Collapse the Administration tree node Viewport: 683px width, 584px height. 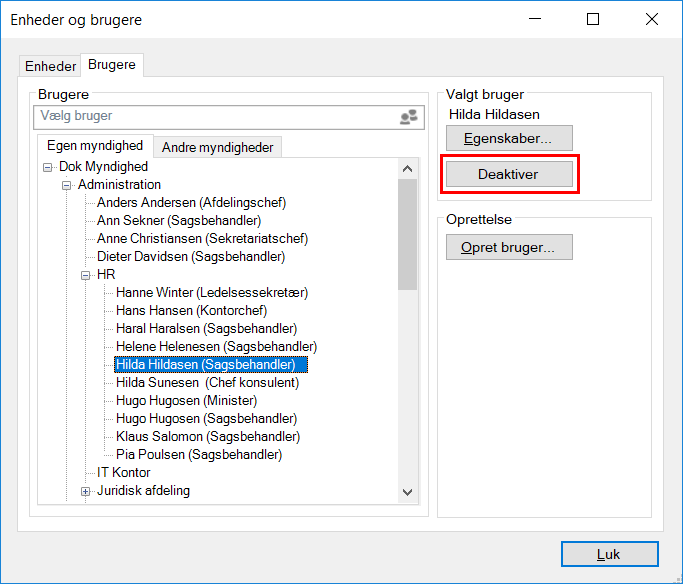(67, 185)
